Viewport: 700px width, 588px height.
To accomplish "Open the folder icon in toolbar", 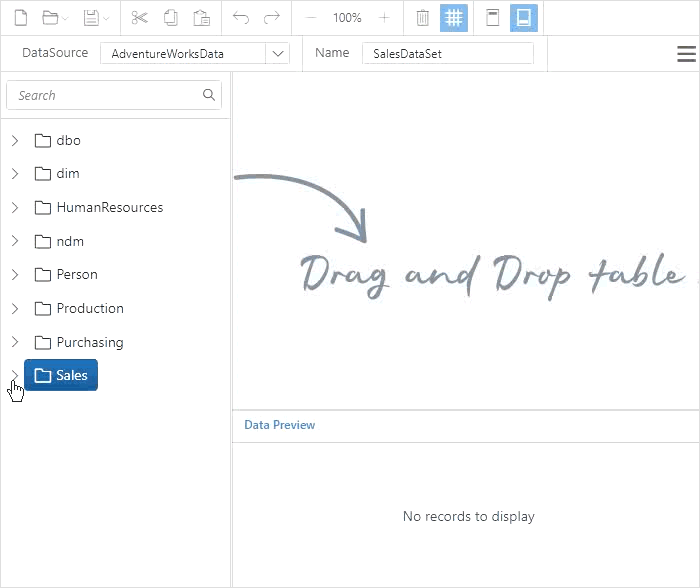I will 51,18.
